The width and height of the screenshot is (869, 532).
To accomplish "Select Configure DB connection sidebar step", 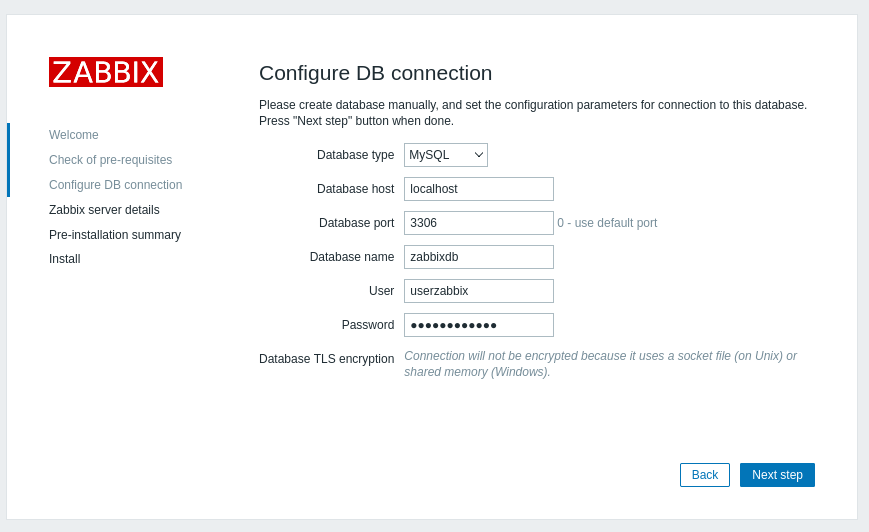I will pos(115,185).
